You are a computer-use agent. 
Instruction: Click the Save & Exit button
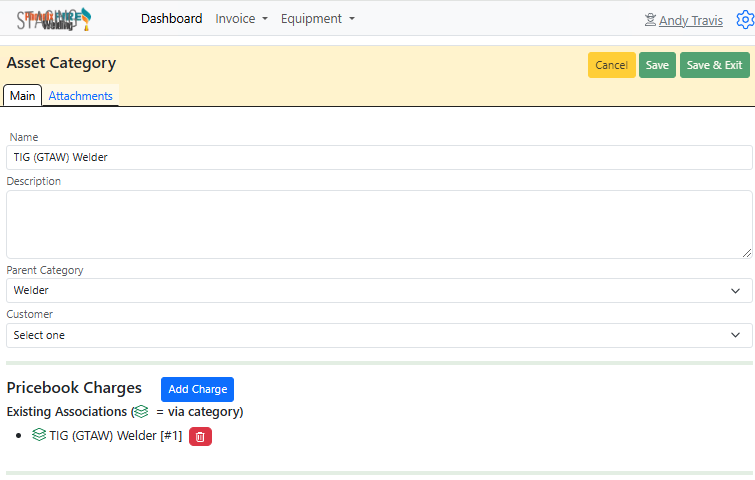pyautogui.click(x=714, y=65)
